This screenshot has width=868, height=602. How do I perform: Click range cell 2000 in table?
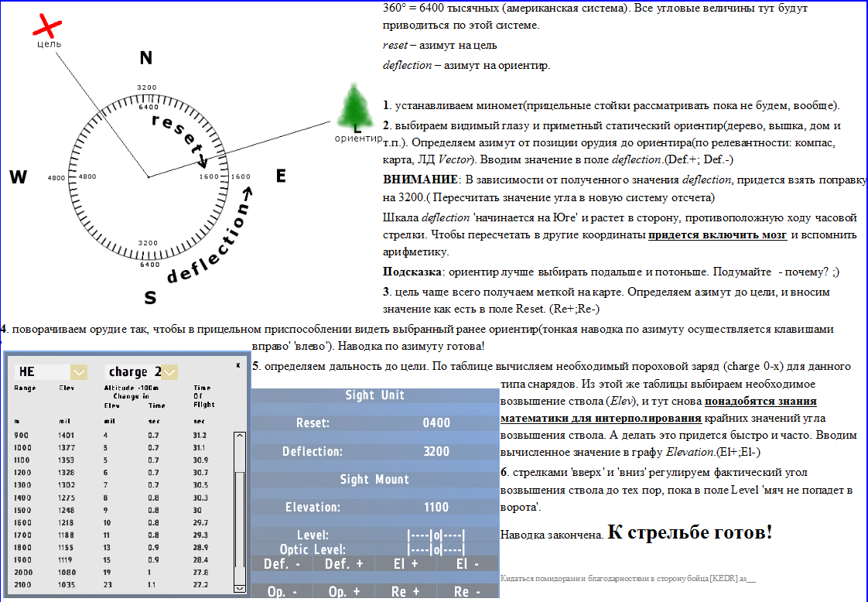(x=22, y=573)
